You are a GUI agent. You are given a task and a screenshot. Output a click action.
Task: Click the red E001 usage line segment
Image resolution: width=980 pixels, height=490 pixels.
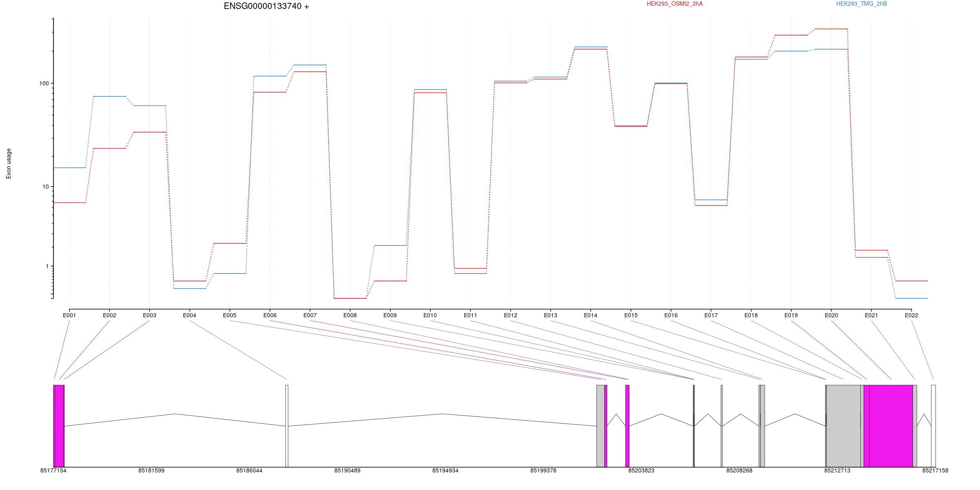pyautogui.click(x=69, y=203)
